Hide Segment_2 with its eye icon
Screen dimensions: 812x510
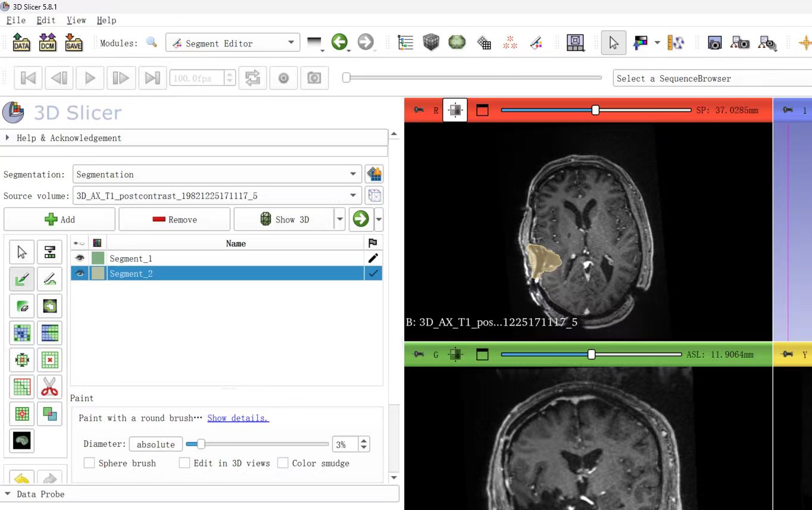[x=79, y=273]
